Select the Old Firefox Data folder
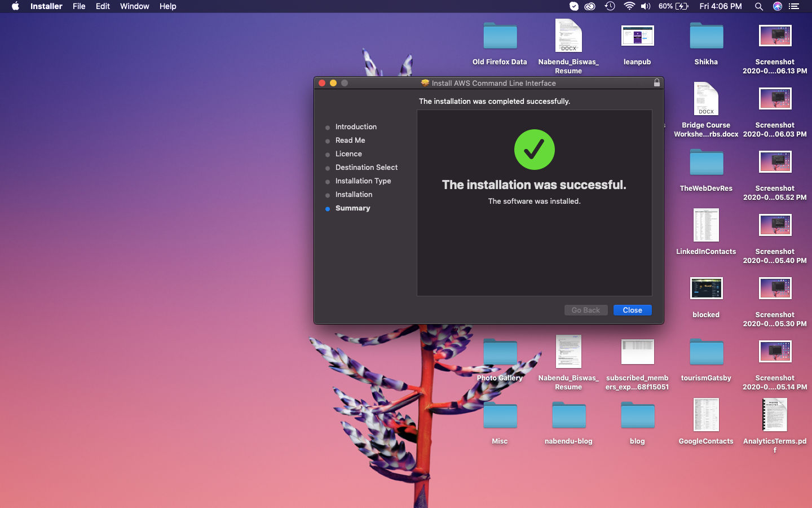The width and height of the screenshot is (812, 508). [500, 36]
